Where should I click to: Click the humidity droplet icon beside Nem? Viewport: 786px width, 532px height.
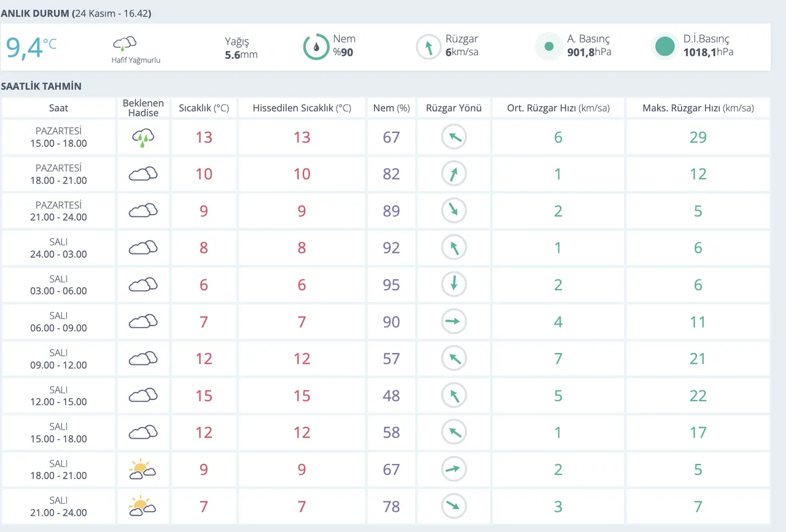[x=316, y=47]
